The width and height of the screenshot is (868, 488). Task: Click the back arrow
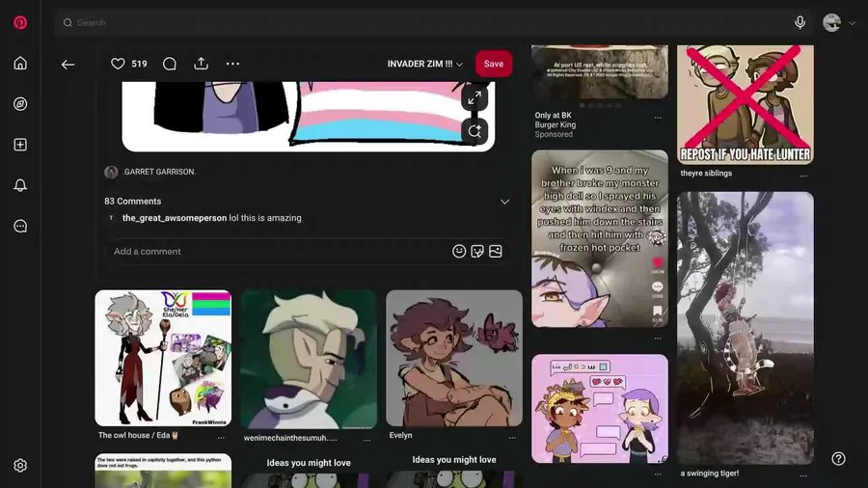[x=68, y=65]
